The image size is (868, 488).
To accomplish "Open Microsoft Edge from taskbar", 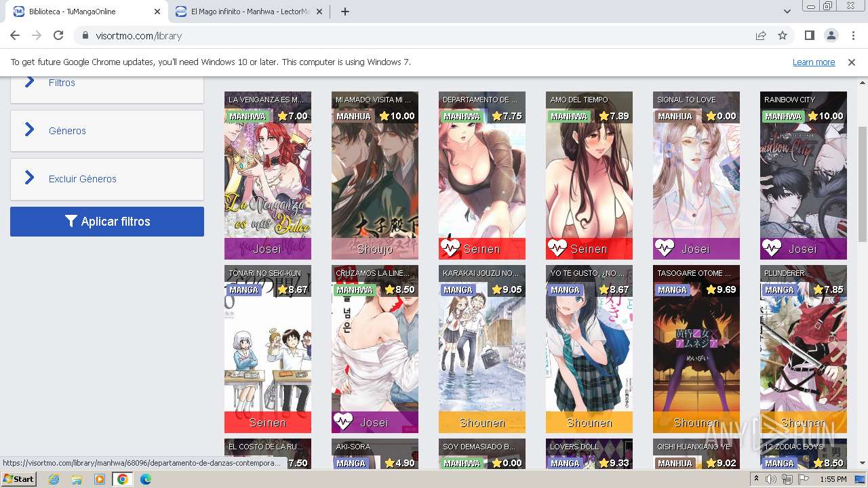I will (x=146, y=479).
